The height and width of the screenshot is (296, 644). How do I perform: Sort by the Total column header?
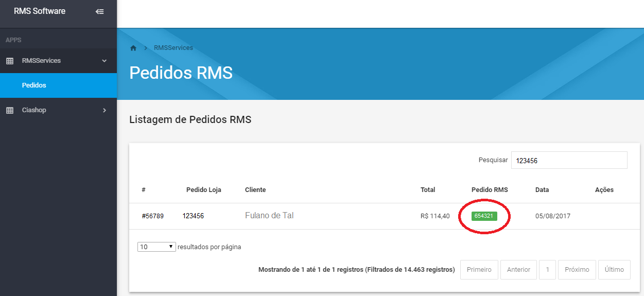(428, 190)
